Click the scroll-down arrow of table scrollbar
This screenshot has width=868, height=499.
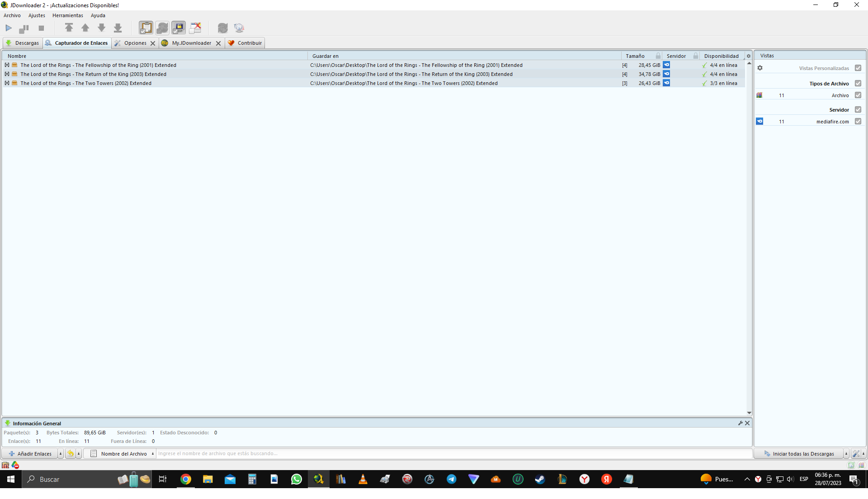coord(749,413)
